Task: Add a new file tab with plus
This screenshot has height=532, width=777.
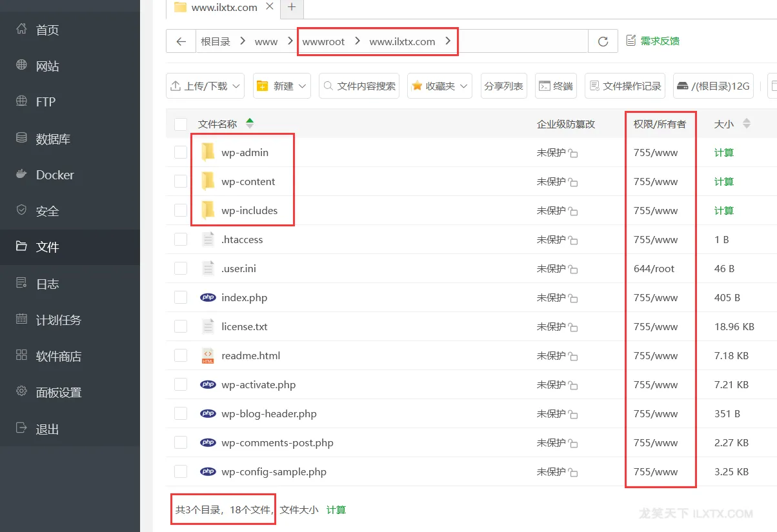Action: pos(292,7)
